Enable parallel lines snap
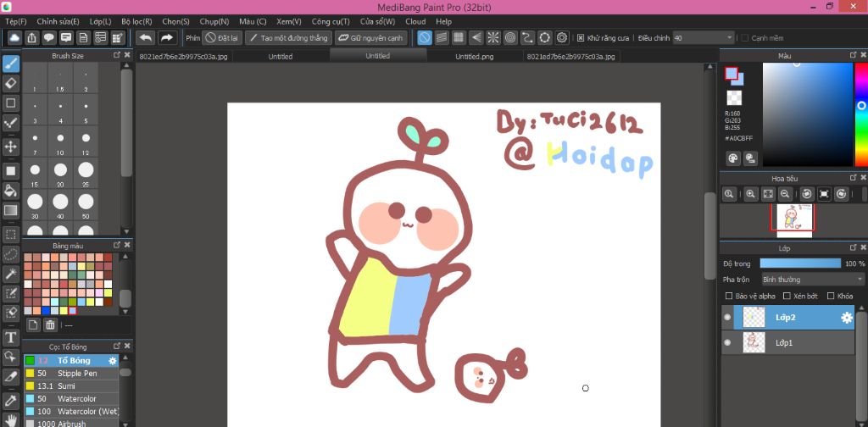 [441, 37]
